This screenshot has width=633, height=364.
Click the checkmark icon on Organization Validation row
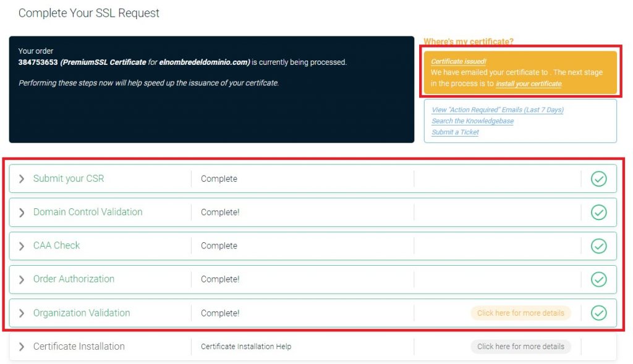click(598, 313)
